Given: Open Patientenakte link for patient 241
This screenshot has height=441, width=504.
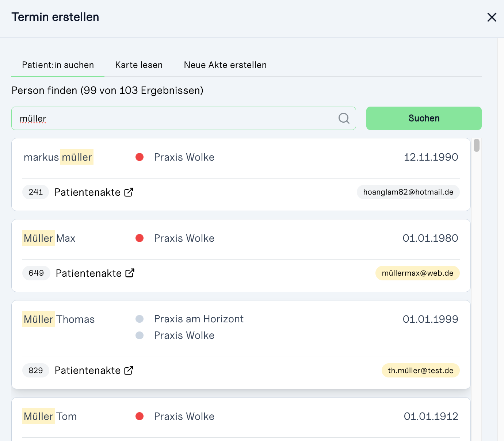Looking at the screenshot, I should pos(94,192).
